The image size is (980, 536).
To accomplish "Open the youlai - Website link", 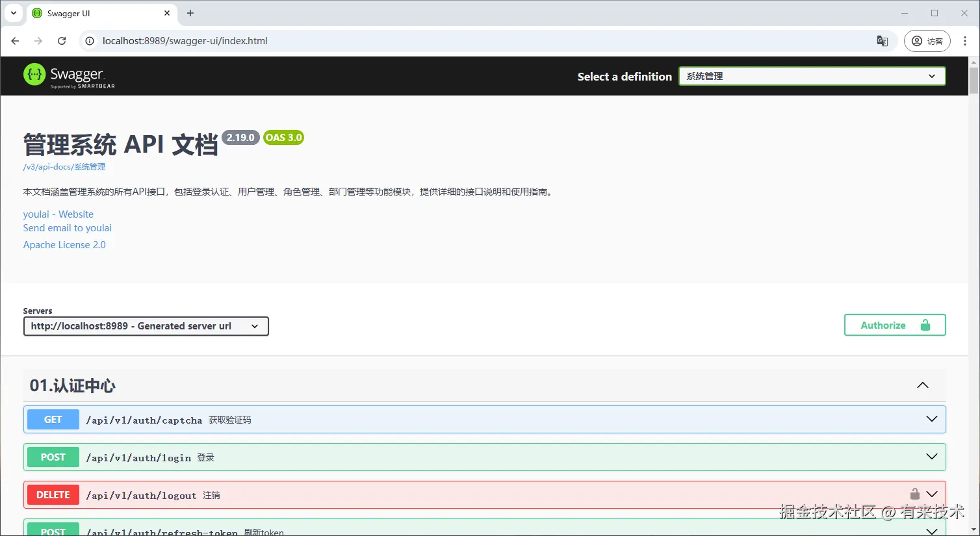I will 58,214.
